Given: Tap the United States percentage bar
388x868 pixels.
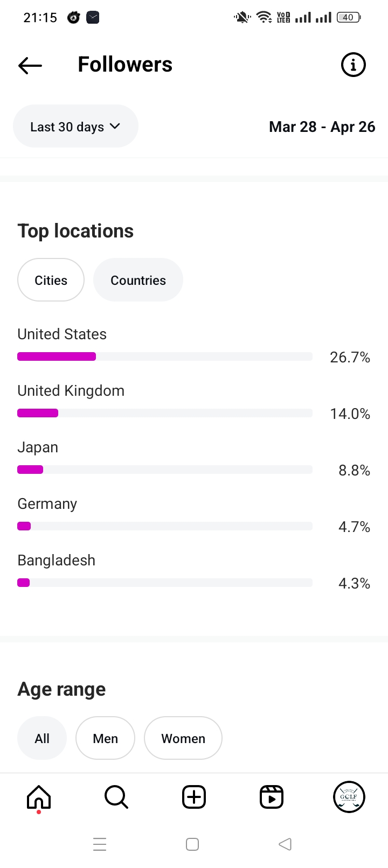Looking at the screenshot, I should [x=165, y=356].
